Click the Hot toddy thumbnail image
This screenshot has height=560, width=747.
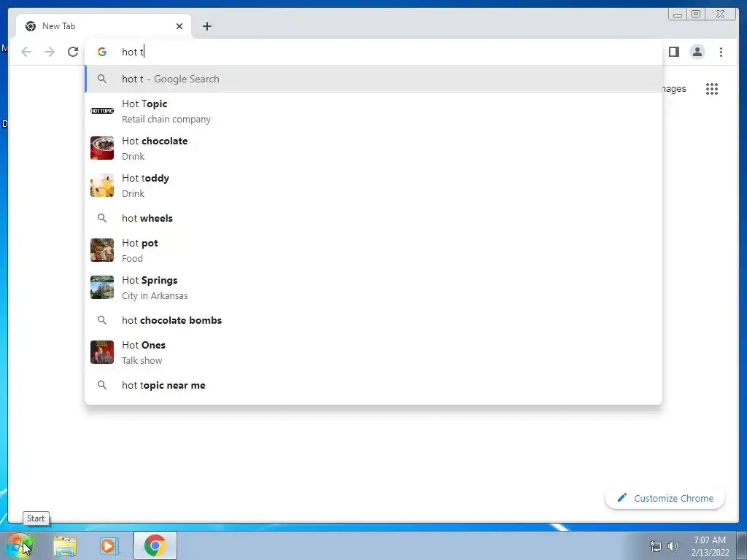click(102, 185)
